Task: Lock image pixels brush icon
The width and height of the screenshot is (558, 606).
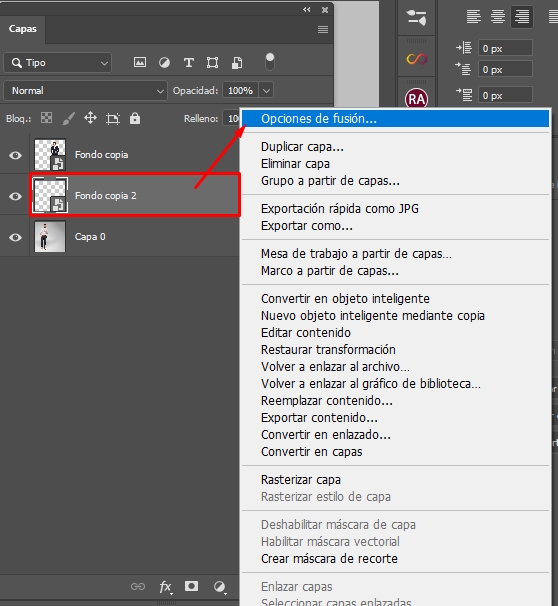Action: 68,118
